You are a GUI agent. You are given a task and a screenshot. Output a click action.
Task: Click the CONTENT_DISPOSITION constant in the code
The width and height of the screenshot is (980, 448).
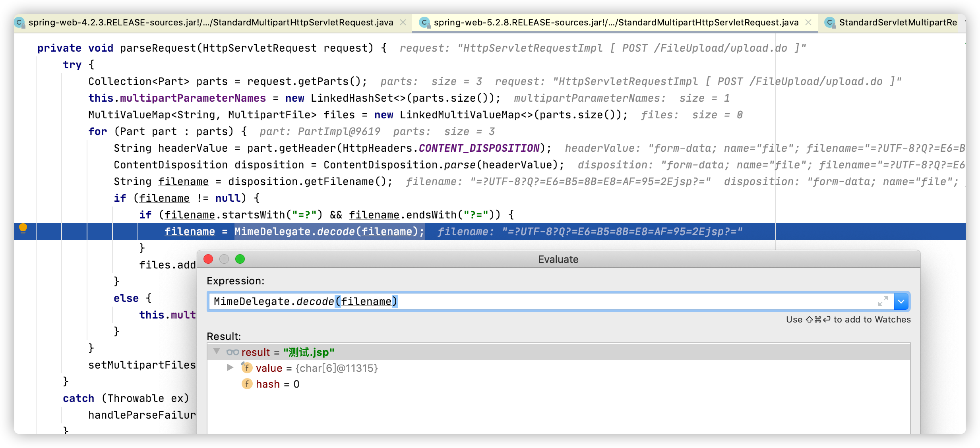coord(479,148)
